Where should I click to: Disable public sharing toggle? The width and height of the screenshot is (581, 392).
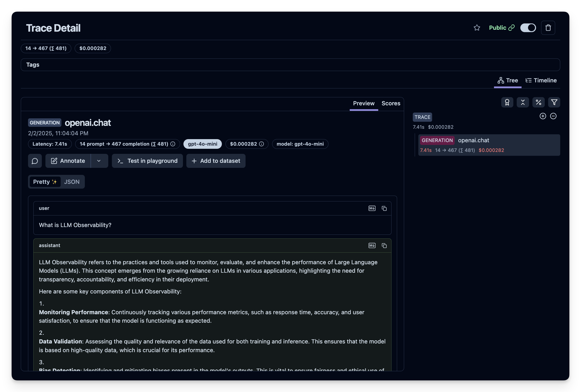pyautogui.click(x=528, y=28)
